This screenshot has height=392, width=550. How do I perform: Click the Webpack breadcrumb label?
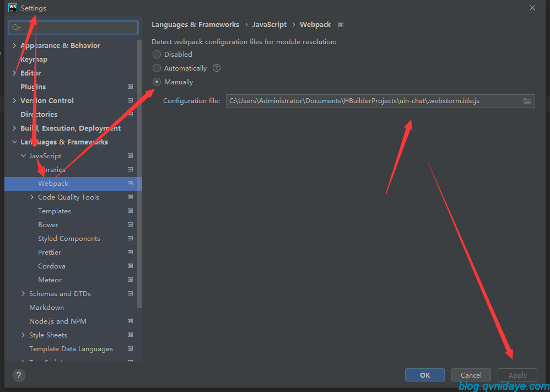click(315, 25)
